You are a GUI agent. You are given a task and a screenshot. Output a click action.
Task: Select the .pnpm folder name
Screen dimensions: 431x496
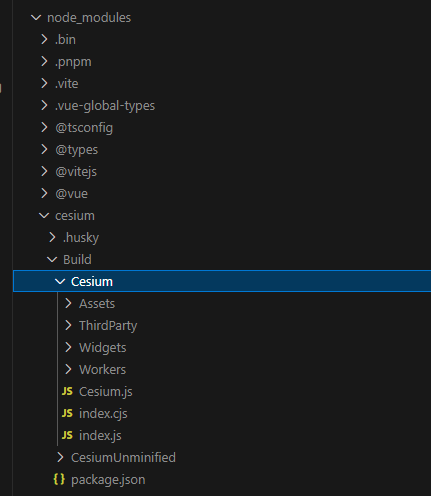(x=73, y=62)
